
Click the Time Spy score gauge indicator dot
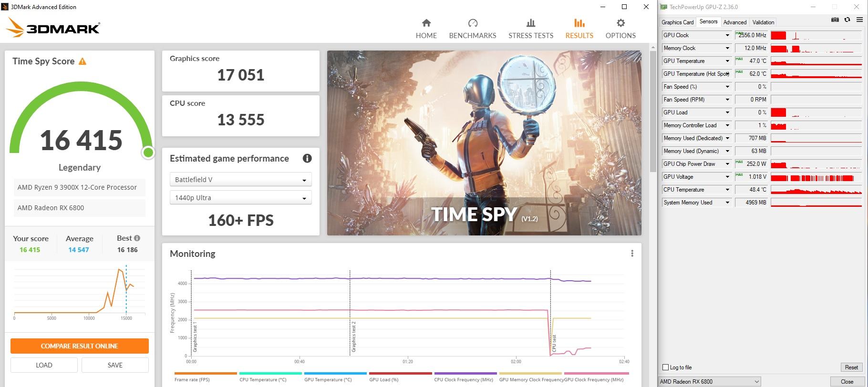coord(148,153)
